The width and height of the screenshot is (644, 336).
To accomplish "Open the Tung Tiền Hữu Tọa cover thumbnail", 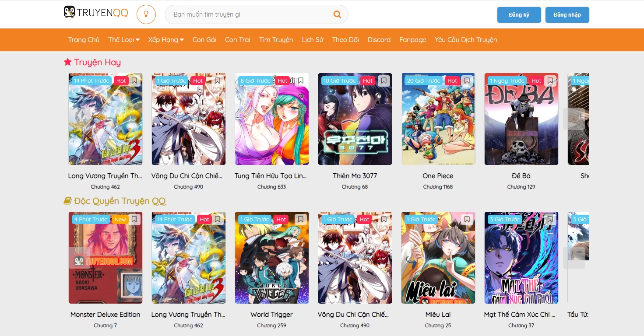I will 272,119.
